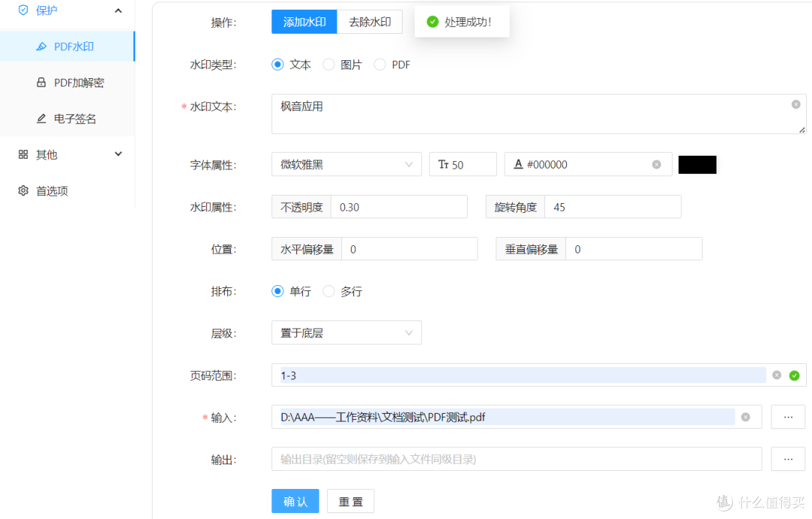Click the 处理成功! notification text
The image size is (812, 519).
(468, 22)
